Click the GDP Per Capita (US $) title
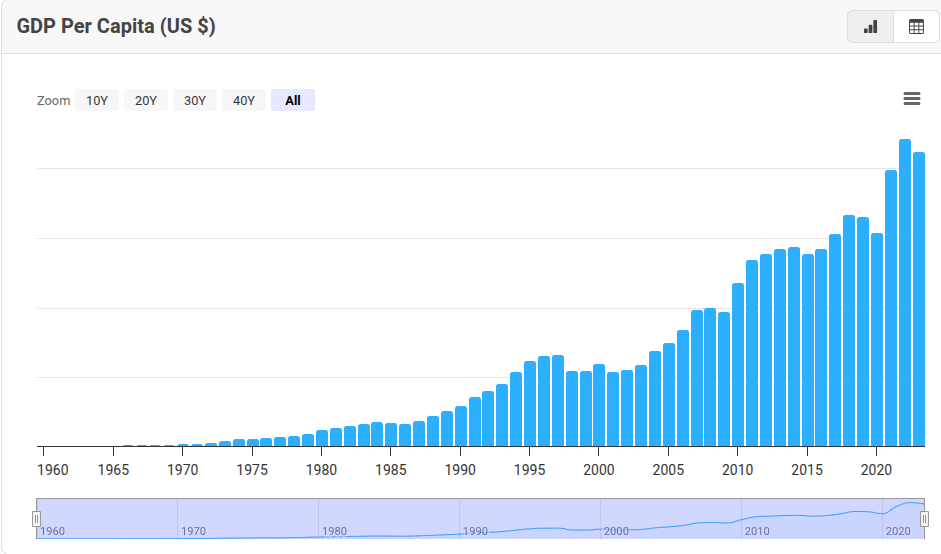 pyautogui.click(x=116, y=26)
